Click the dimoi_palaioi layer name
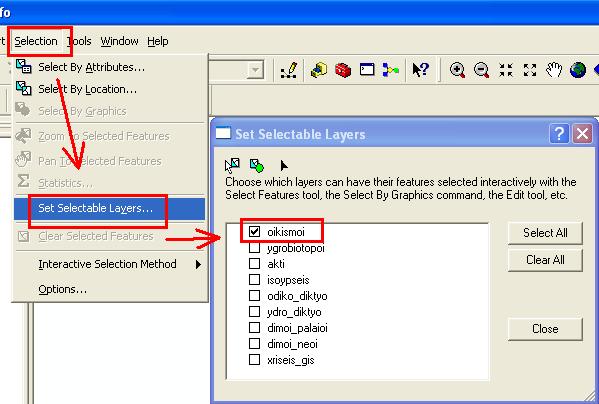This screenshot has width=599, height=404. pyautogui.click(x=297, y=328)
